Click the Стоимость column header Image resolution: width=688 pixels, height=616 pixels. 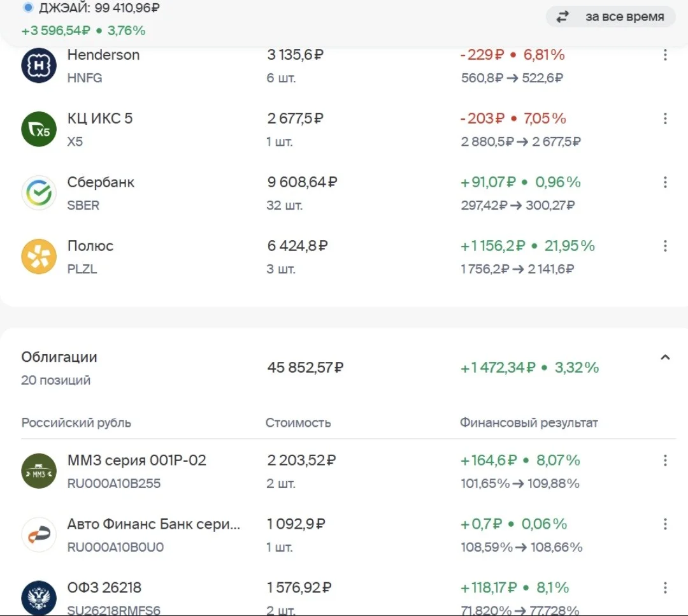[298, 422]
